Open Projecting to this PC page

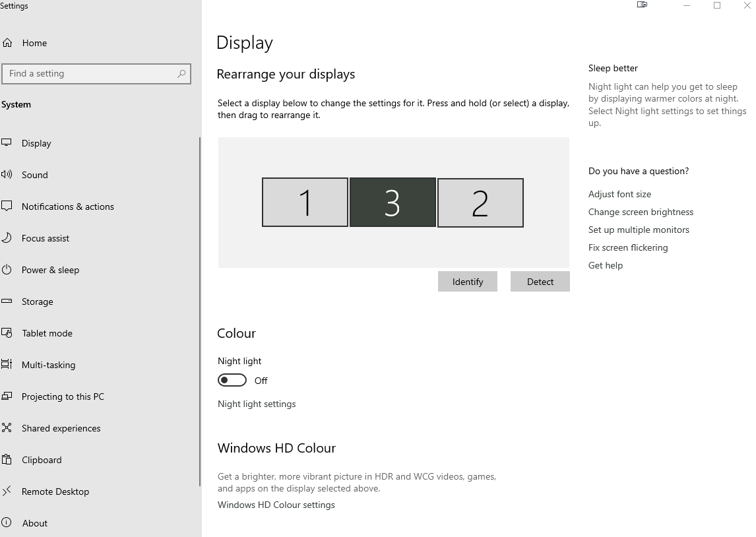63,396
